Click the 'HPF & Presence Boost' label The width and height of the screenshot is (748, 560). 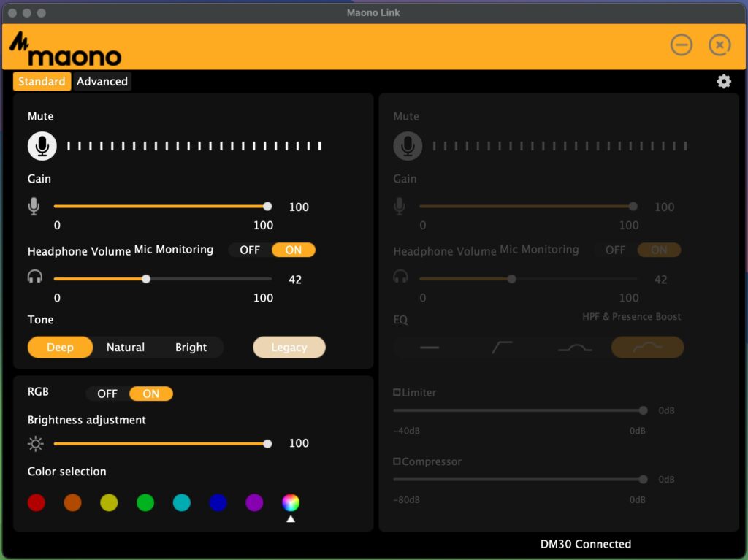(631, 317)
